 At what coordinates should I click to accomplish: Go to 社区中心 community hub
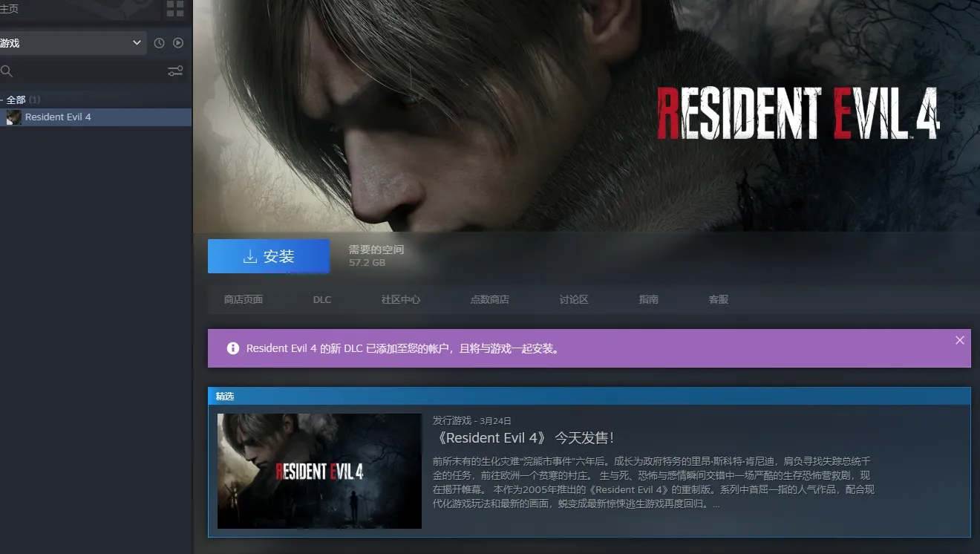[401, 299]
